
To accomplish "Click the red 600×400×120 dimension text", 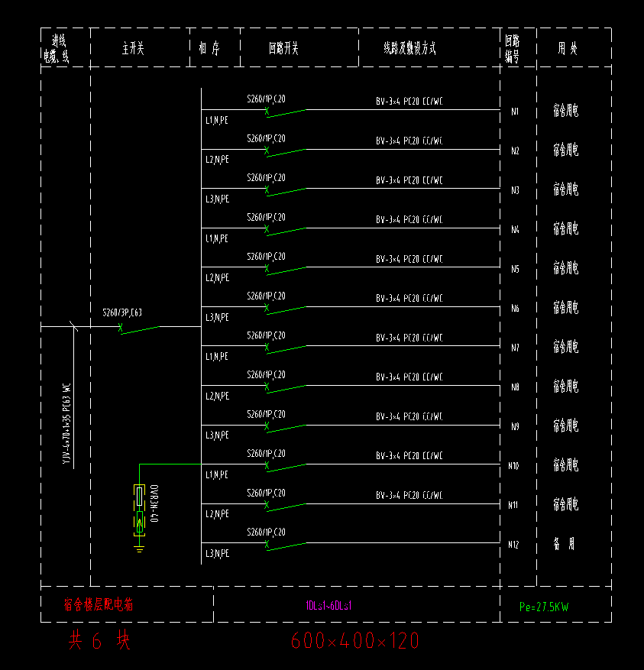I will tap(354, 641).
